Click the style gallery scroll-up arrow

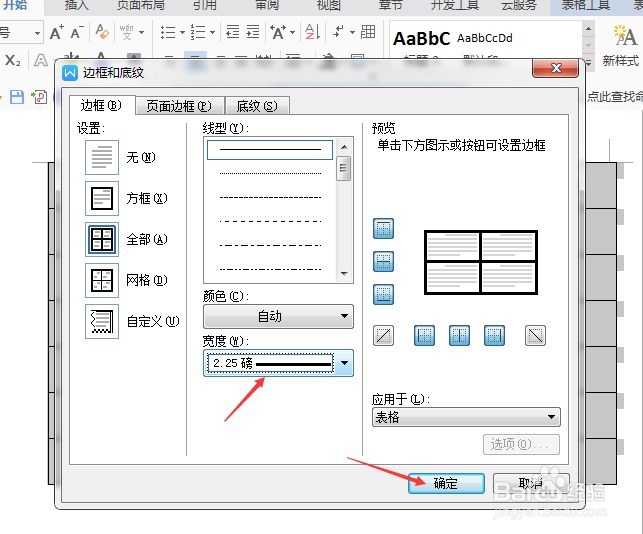point(588,29)
